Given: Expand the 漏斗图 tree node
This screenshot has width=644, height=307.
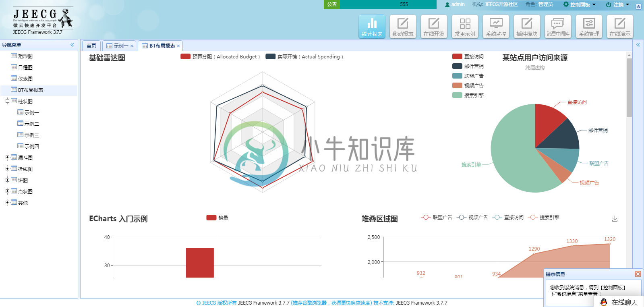Looking at the screenshot, I should pyautogui.click(x=7, y=158).
